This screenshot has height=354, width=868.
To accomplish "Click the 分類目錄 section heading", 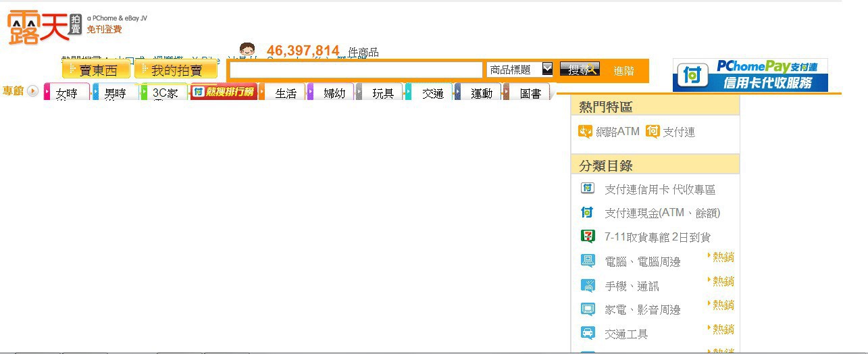I will 606,166.
